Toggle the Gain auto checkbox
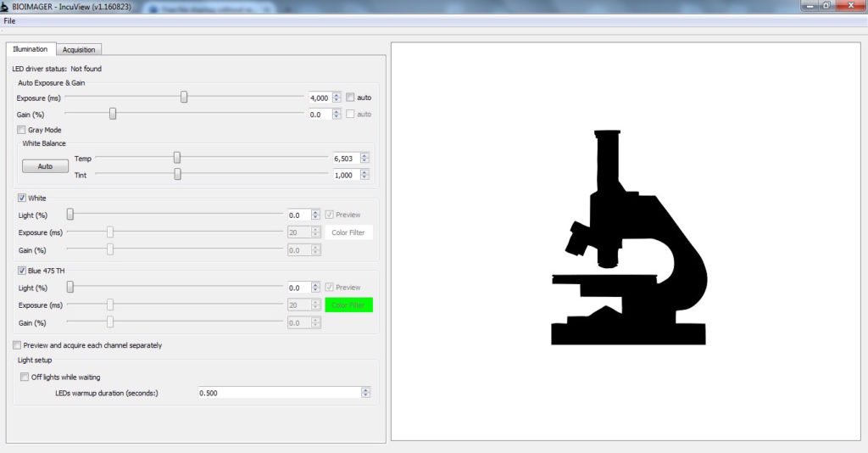868x453 pixels. (350, 114)
